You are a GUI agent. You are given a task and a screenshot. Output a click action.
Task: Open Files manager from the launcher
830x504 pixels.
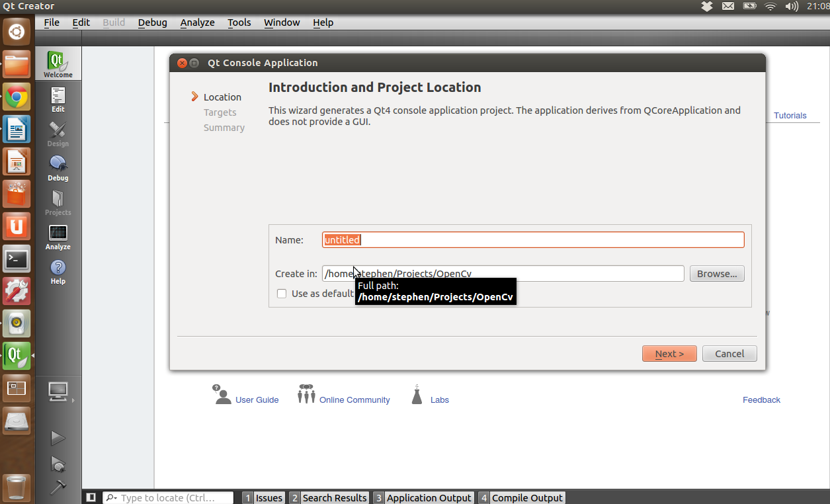pyautogui.click(x=17, y=64)
